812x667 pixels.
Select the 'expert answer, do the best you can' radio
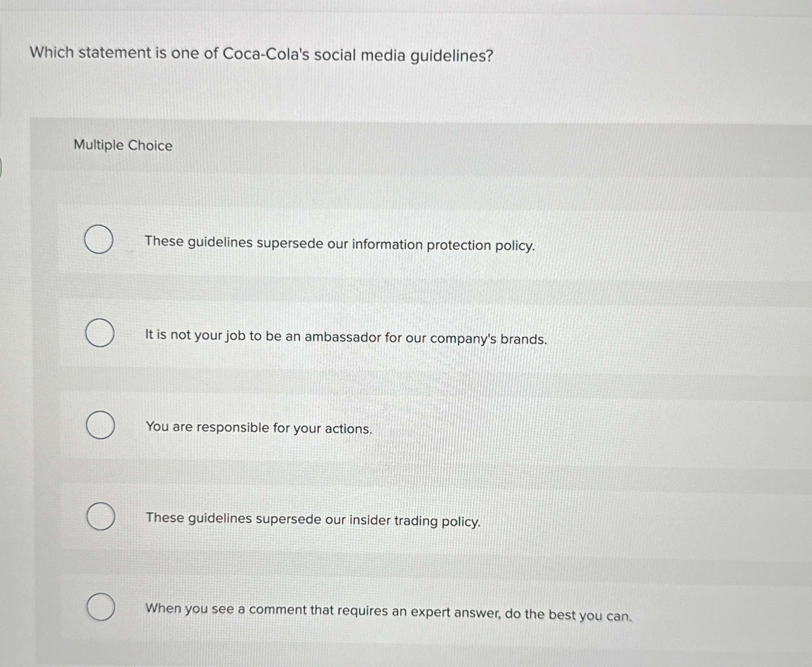tap(101, 607)
